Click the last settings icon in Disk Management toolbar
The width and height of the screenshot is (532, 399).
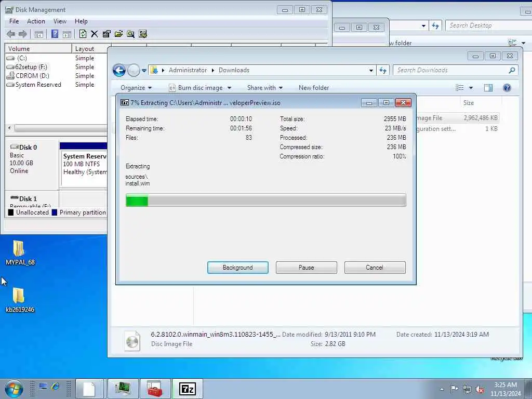pos(143,34)
